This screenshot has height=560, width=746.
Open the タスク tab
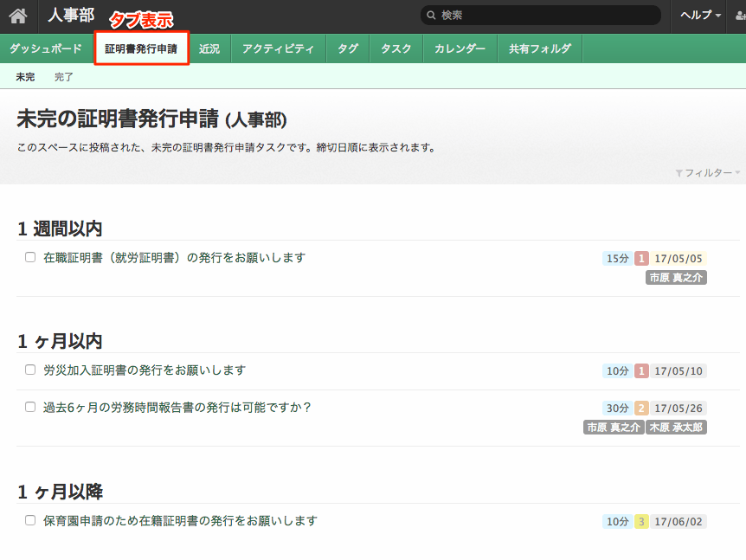point(396,48)
